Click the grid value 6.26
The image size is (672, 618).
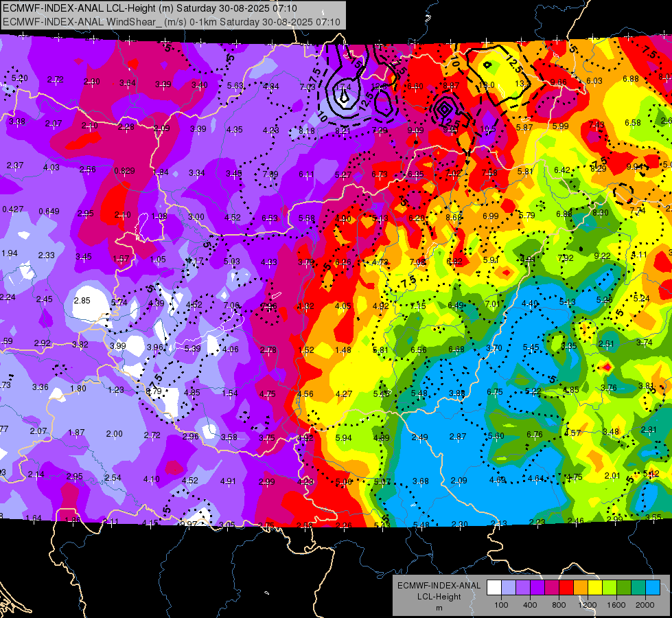[x=343, y=262]
